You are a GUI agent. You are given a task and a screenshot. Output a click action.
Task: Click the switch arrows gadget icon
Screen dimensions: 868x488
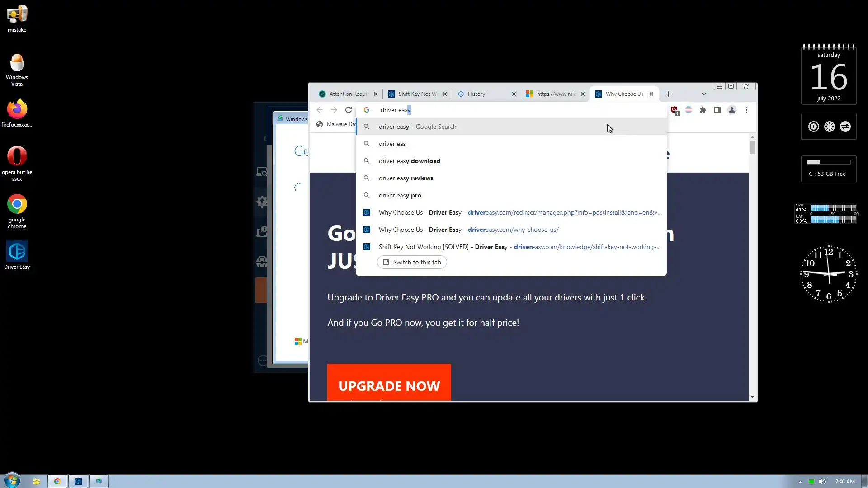(x=845, y=127)
